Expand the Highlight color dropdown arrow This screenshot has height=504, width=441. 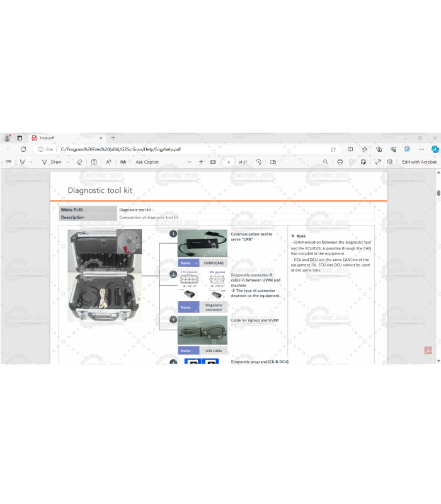point(31,162)
